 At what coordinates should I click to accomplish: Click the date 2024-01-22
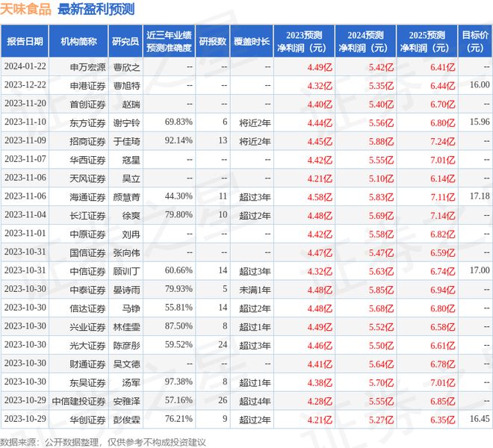click(25, 66)
